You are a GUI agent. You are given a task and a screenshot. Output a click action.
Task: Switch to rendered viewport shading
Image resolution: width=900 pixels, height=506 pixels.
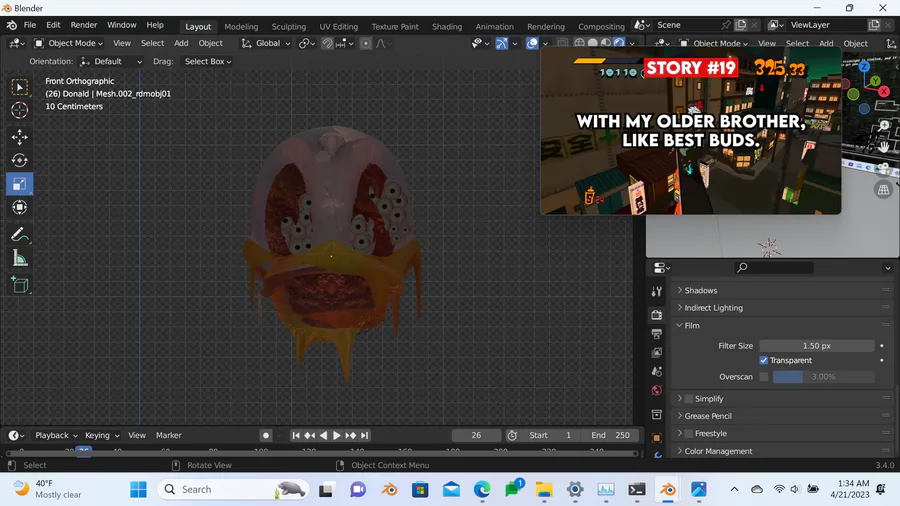(x=619, y=43)
